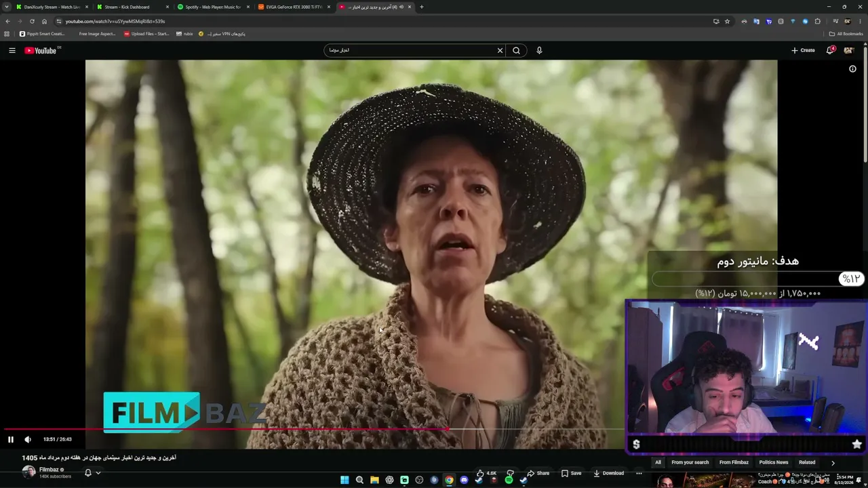Share the video
This screenshot has height=488, width=868.
(x=538, y=473)
